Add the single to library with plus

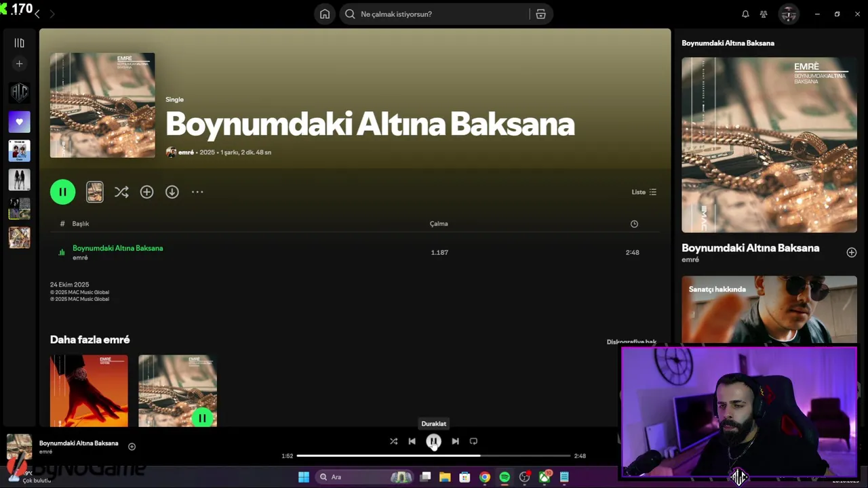click(146, 192)
